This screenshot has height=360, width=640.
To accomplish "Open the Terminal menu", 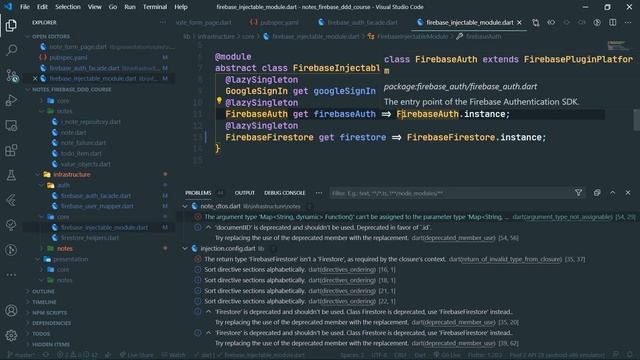I will click(x=155, y=7).
